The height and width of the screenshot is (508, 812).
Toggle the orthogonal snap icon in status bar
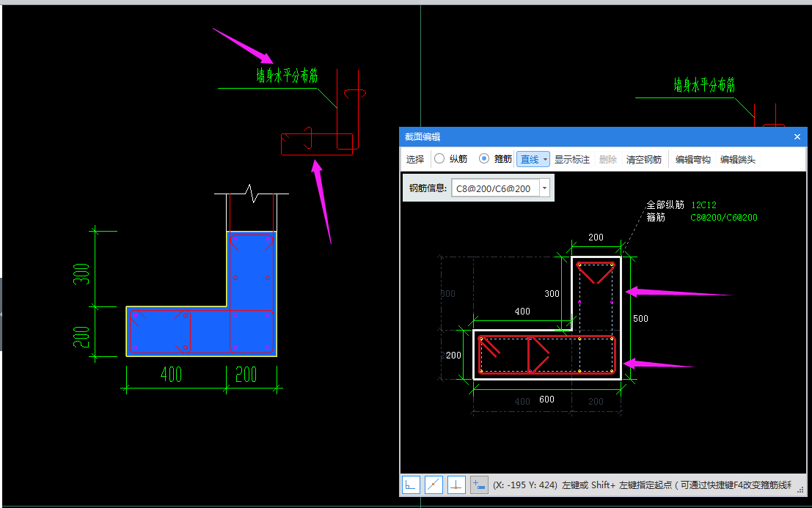412,485
